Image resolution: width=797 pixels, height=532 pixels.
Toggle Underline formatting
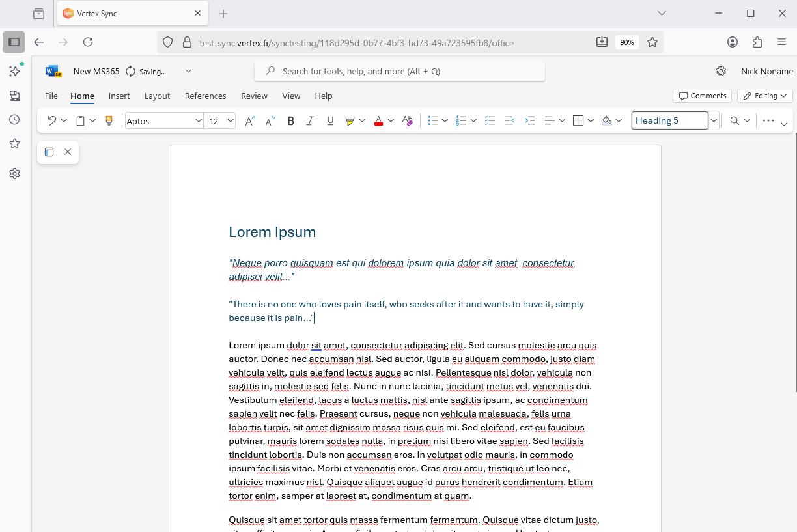[330, 120]
